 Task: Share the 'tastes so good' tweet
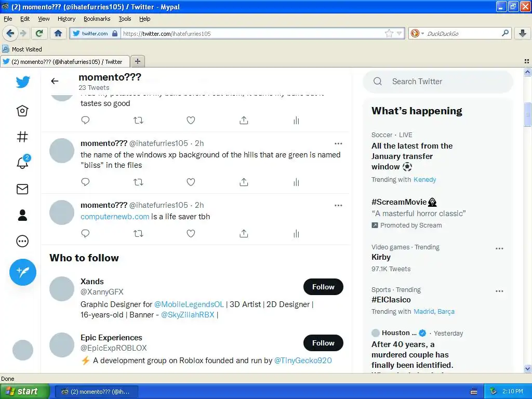(244, 120)
